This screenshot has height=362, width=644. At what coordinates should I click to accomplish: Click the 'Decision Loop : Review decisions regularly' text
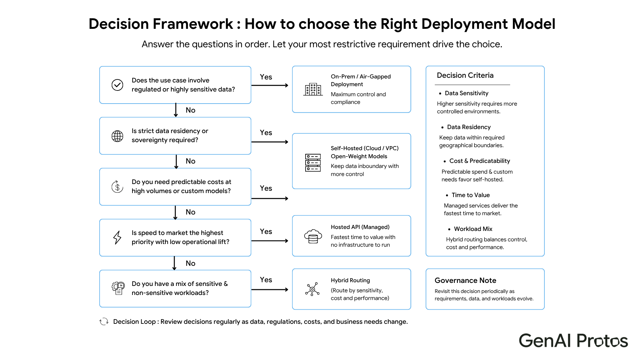[260, 322]
